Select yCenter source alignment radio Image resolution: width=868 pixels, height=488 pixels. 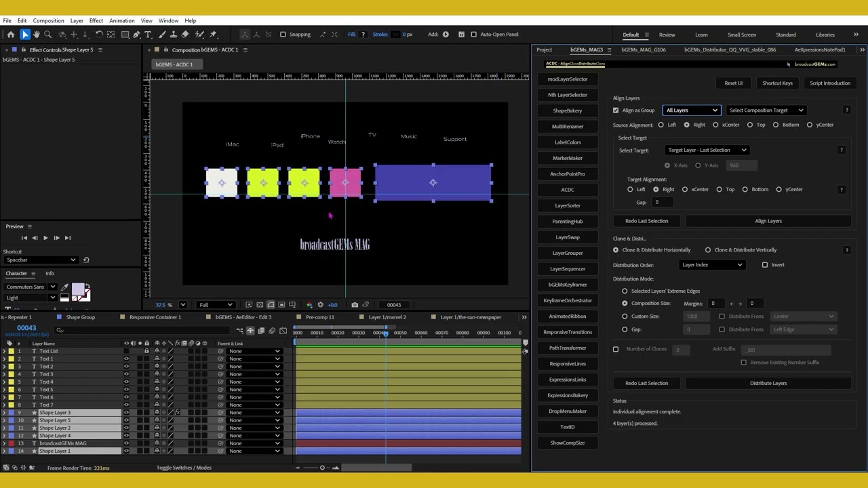pyautogui.click(x=809, y=125)
